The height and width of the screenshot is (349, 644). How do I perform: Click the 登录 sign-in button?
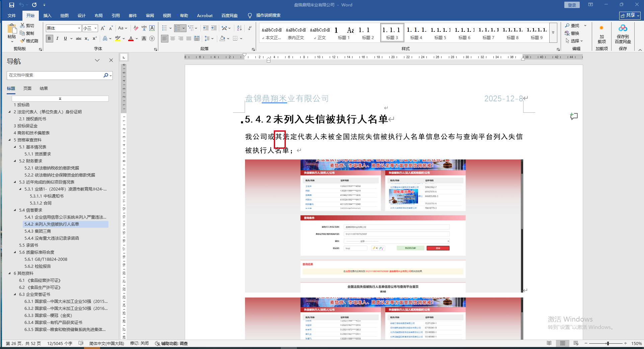[x=572, y=5]
